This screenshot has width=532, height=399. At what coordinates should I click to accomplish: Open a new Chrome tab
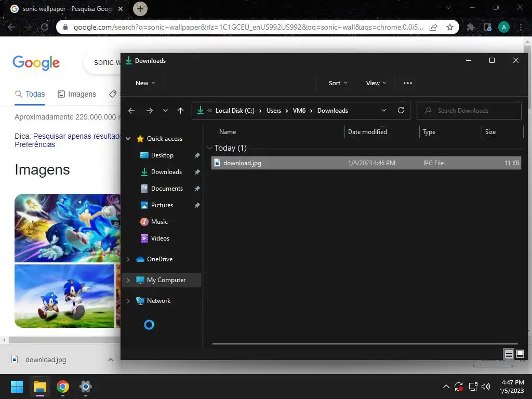[140, 9]
